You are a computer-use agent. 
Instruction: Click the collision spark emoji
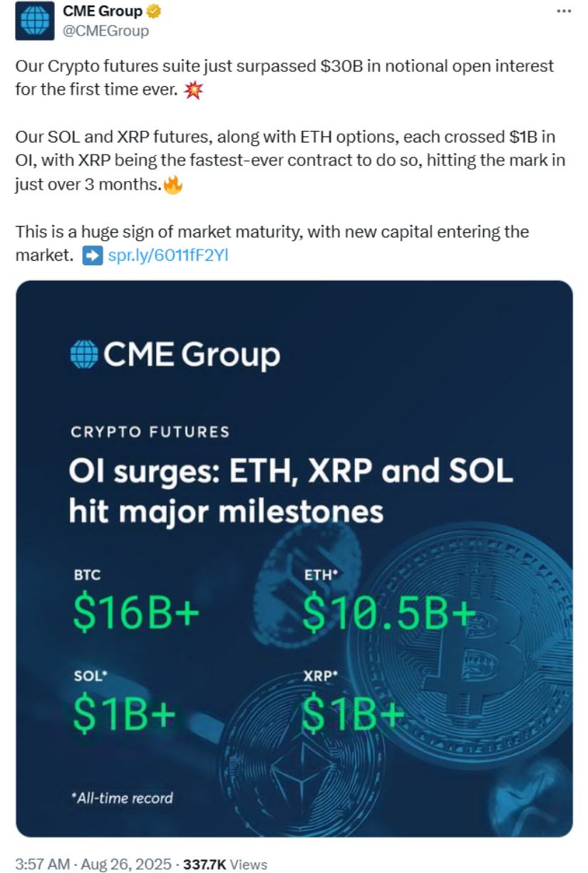click(x=194, y=91)
